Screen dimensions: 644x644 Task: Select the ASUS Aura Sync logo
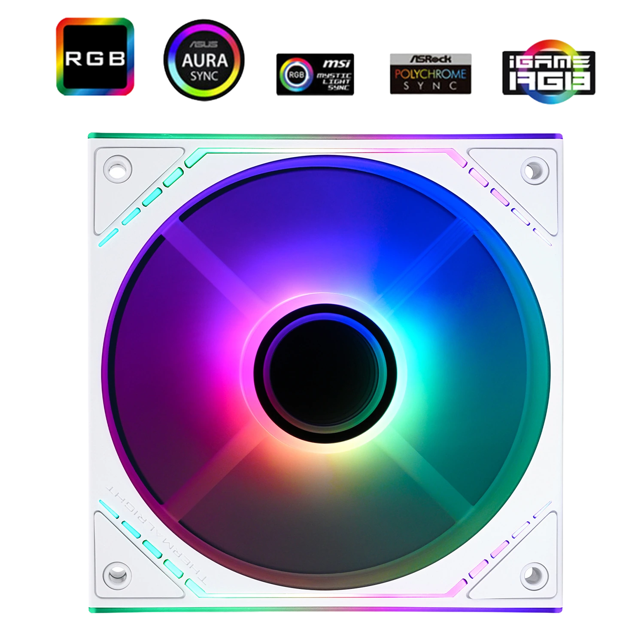[204, 60]
